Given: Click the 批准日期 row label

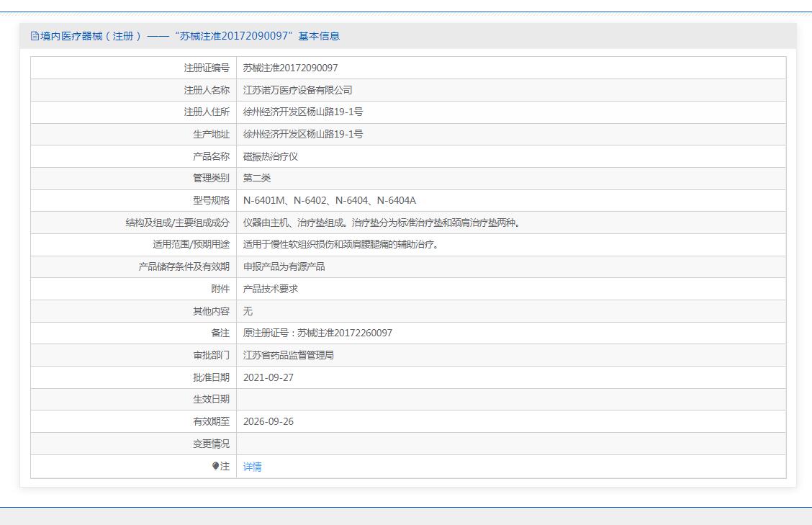Looking at the screenshot, I should coord(212,378).
